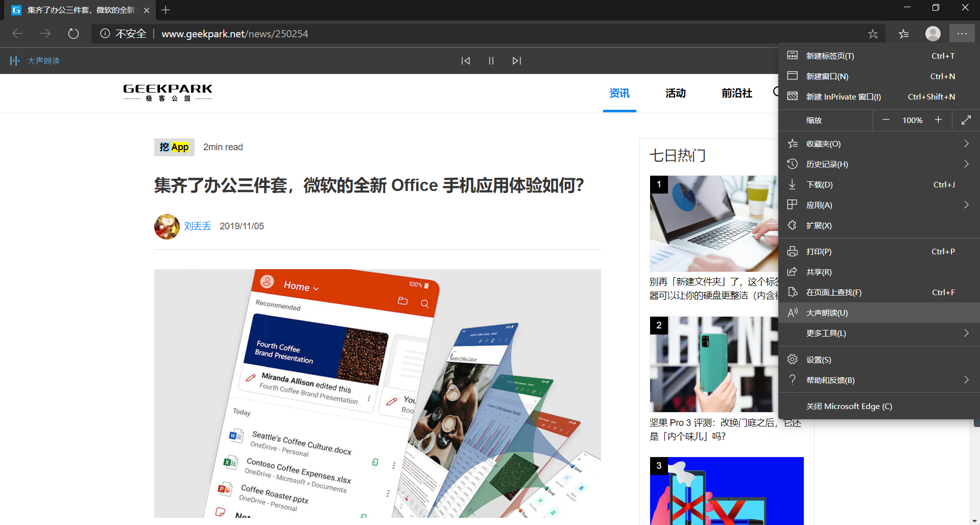Open article 坚果 Pro 3 评测

(x=726, y=429)
